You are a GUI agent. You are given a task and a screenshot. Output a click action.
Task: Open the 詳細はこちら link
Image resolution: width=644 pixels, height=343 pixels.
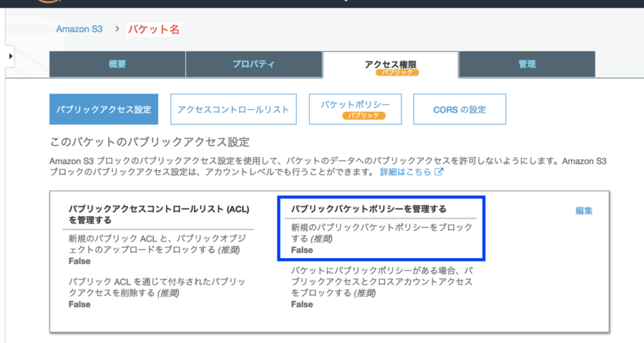[406, 172]
